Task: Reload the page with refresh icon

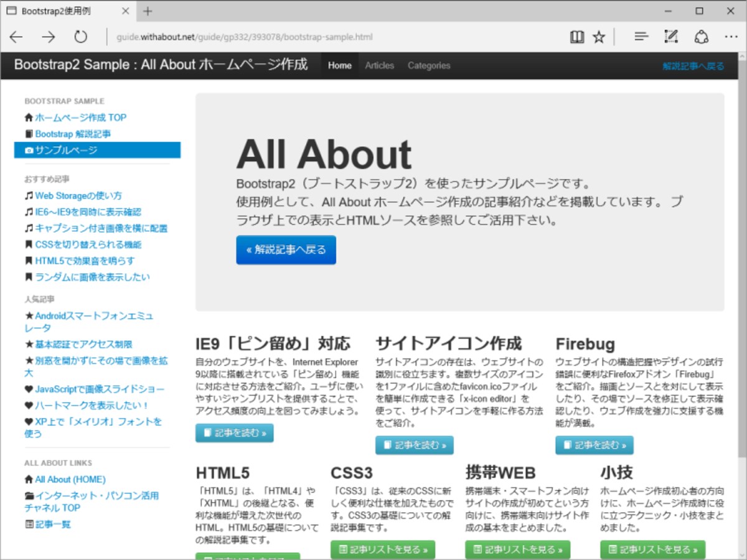Action: coord(81,37)
